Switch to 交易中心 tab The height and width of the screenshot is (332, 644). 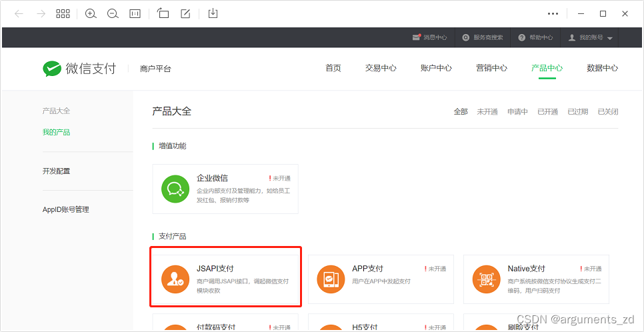tap(381, 68)
